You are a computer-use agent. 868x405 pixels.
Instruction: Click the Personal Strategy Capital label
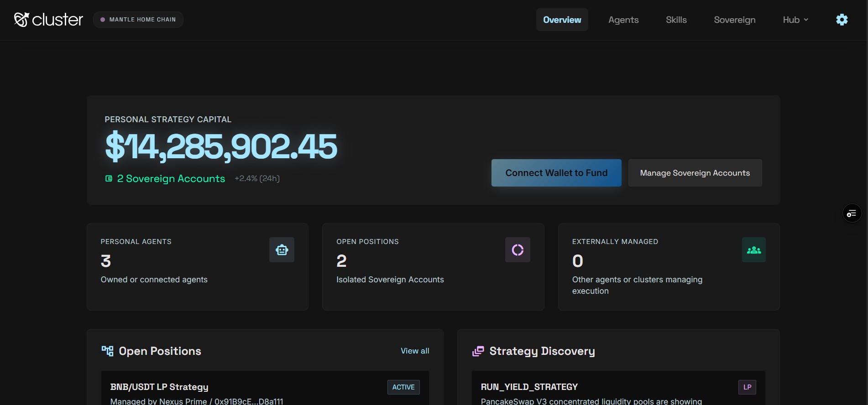pyautogui.click(x=168, y=119)
